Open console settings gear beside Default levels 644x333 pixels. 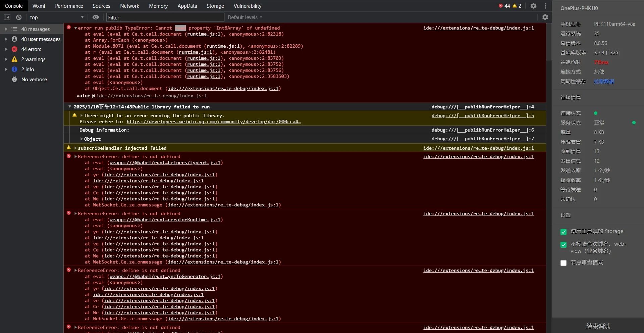545,17
